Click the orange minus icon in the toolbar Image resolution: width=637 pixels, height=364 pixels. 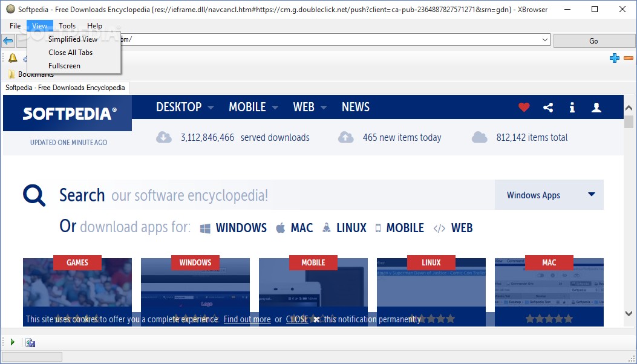coord(629,58)
